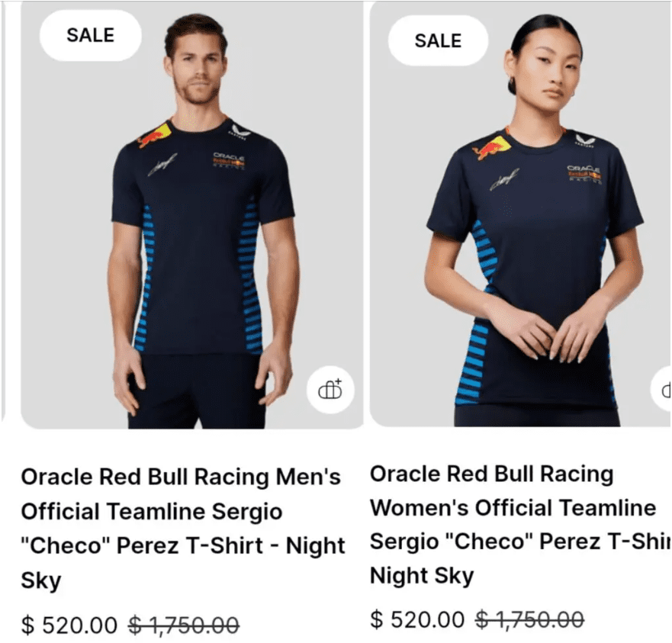Click the quick-add bag icon on men's shirt
672x643 pixels.
330,390
